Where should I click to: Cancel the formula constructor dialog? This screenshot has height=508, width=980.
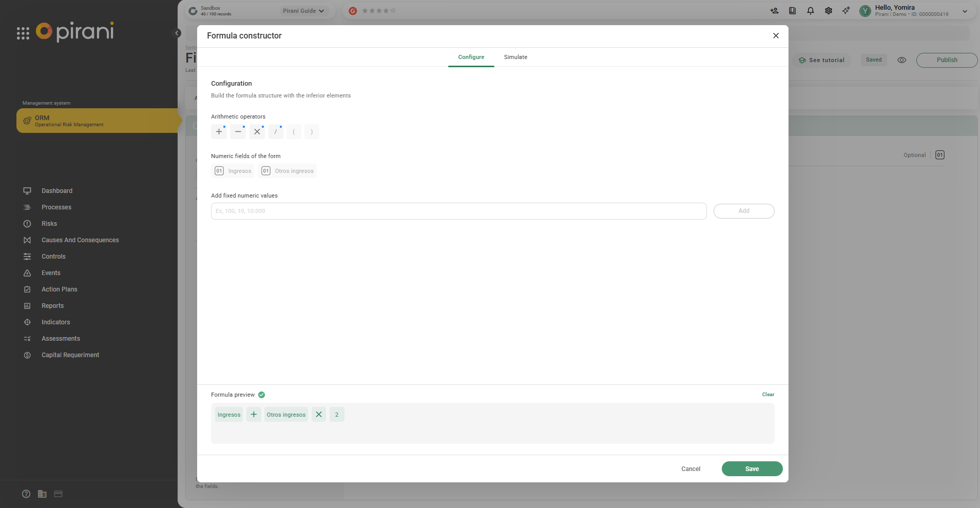pyautogui.click(x=690, y=469)
